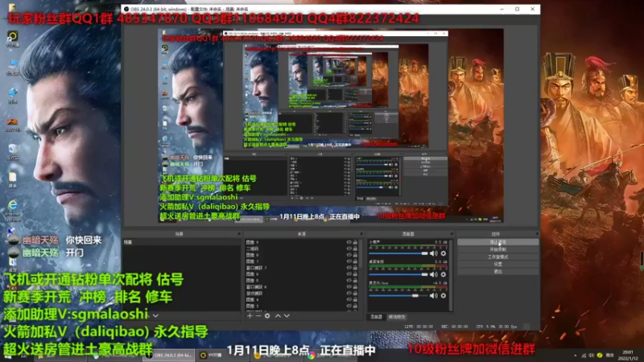Open the yellow folder desktop icon
This screenshot has width=644, height=362.
(13, 179)
